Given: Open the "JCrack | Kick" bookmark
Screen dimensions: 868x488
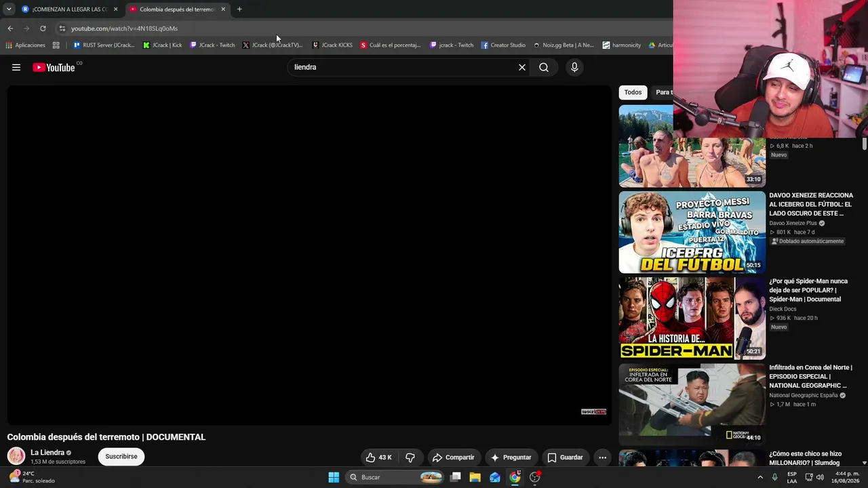Looking at the screenshot, I should click(163, 45).
